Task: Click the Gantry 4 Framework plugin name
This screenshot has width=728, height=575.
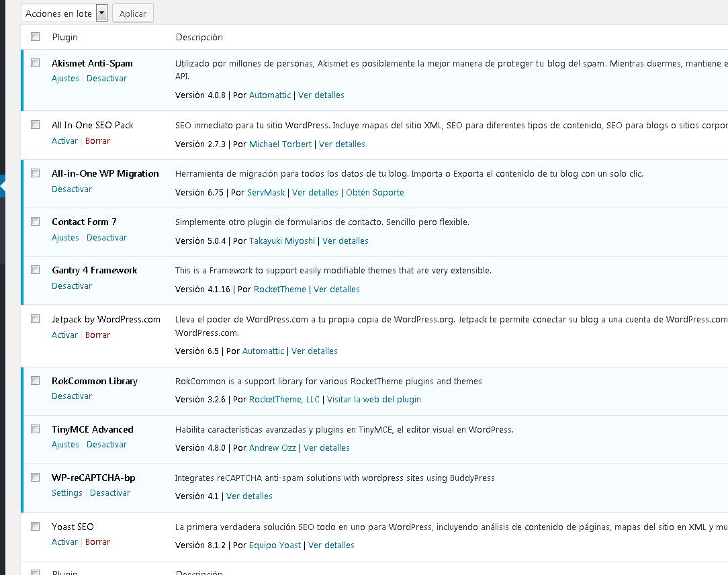Action: (x=94, y=270)
